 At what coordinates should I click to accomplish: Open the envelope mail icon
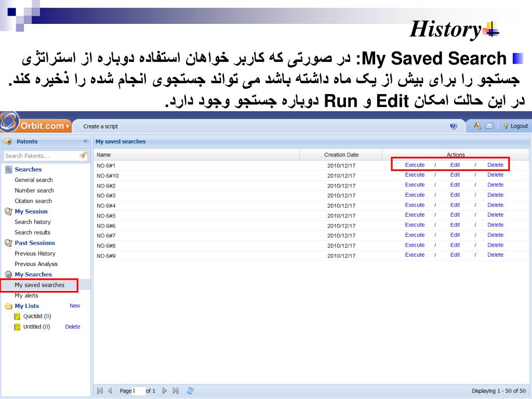point(489,126)
